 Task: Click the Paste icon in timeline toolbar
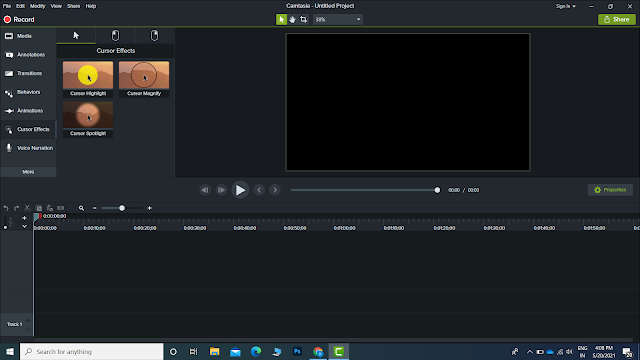[50, 208]
